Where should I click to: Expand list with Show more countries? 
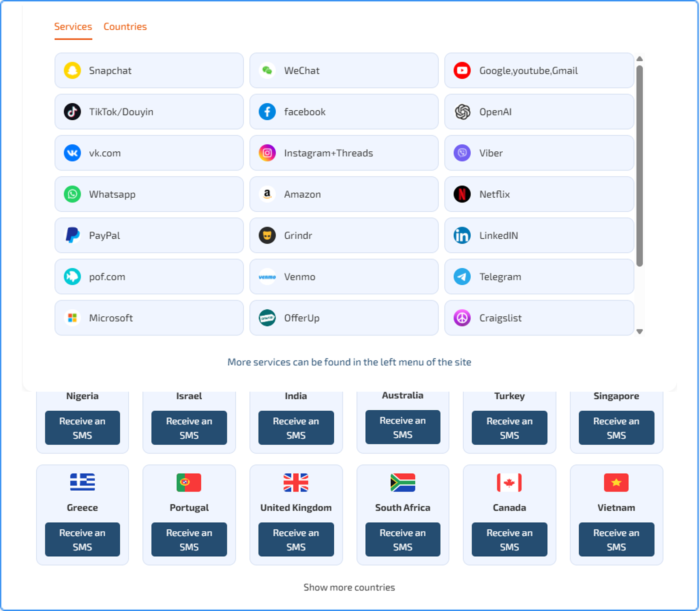click(349, 587)
